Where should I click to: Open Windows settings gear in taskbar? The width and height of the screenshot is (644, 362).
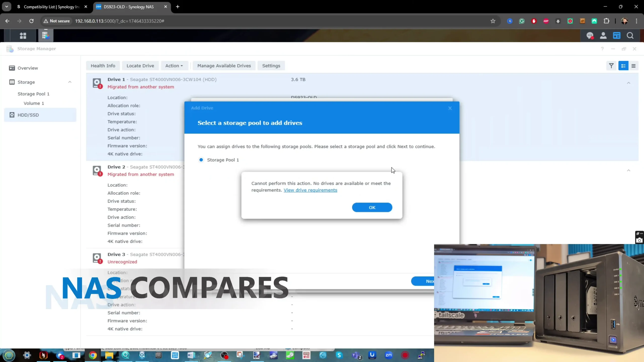click(x=27, y=355)
